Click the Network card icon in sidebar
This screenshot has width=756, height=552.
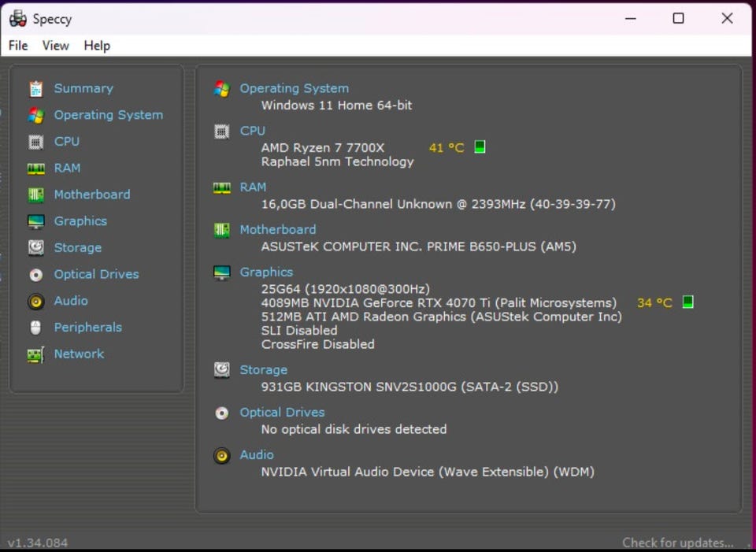click(x=35, y=355)
